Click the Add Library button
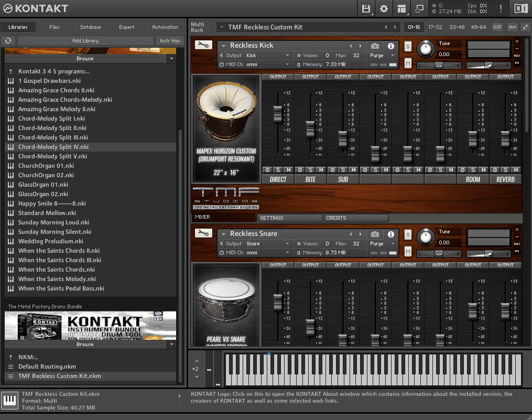The image size is (532, 420). click(x=85, y=41)
